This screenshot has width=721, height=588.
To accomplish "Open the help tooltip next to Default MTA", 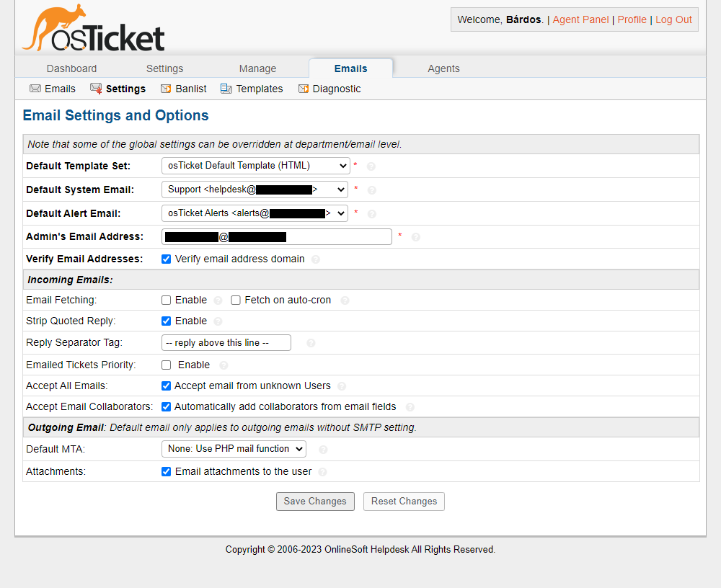I will click(x=322, y=449).
